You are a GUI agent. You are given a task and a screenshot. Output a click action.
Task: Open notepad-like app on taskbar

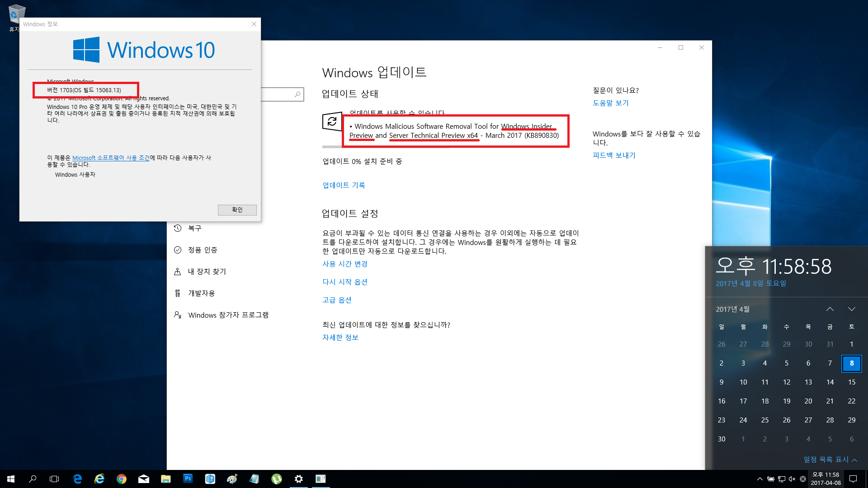pyautogui.click(x=255, y=479)
